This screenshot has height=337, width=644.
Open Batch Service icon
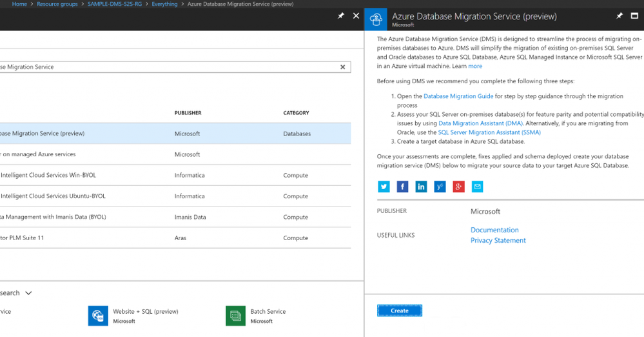(x=236, y=316)
